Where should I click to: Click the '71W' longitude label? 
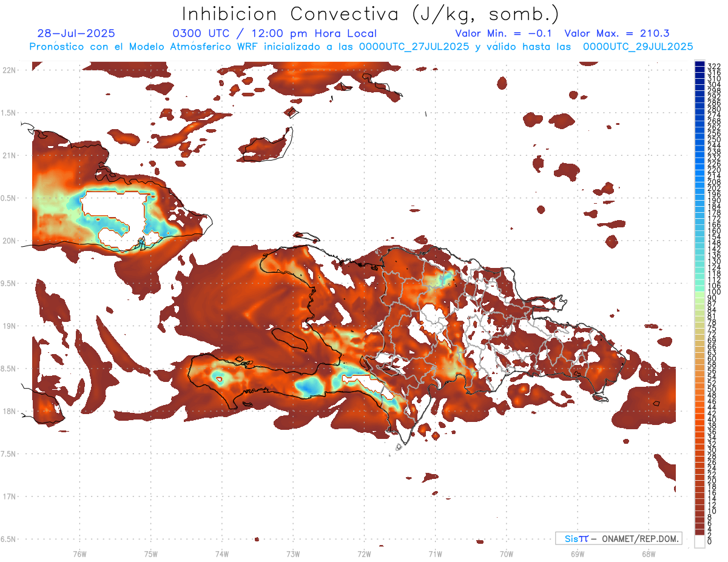pyautogui.click(x=435, y=553)
